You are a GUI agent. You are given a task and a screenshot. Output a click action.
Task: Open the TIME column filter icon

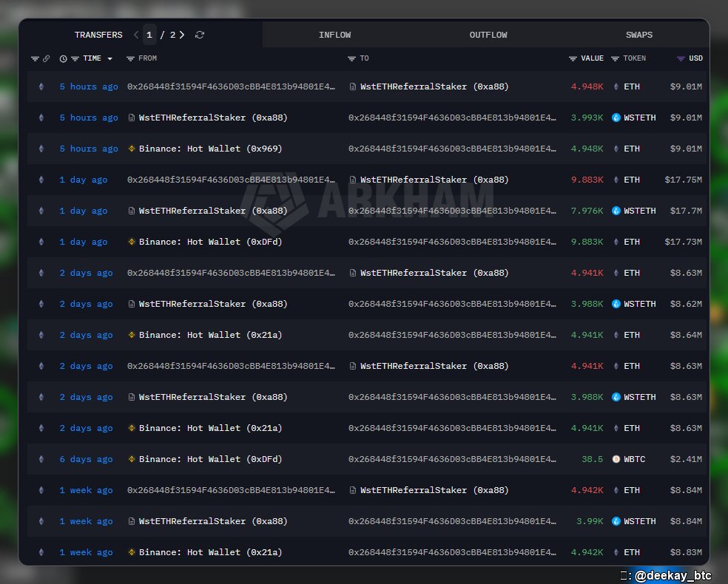tap(75, 58)
